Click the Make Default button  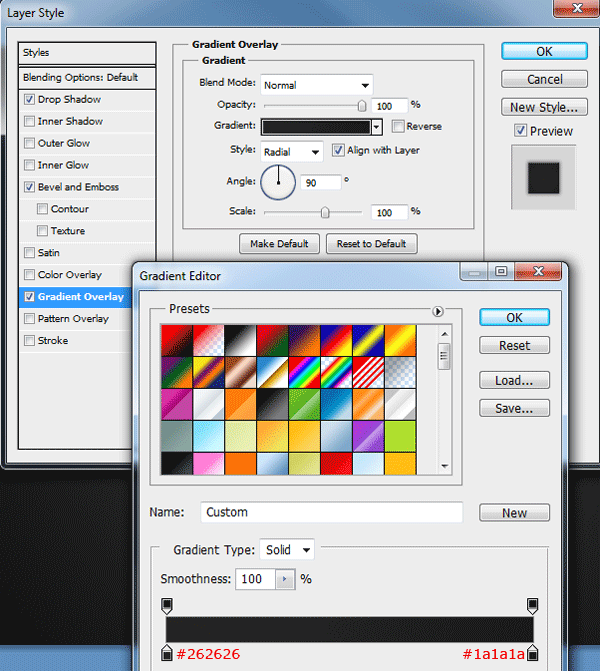[x=279, y=243]
